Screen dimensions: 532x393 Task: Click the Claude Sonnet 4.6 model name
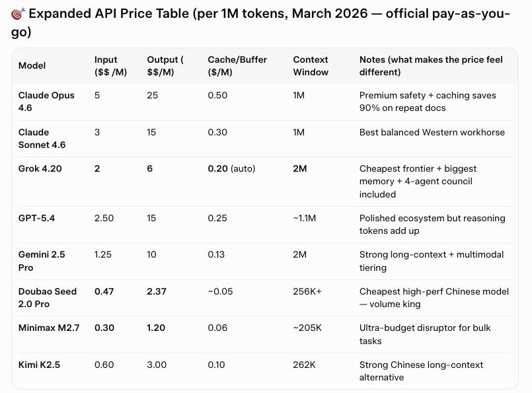42,139
